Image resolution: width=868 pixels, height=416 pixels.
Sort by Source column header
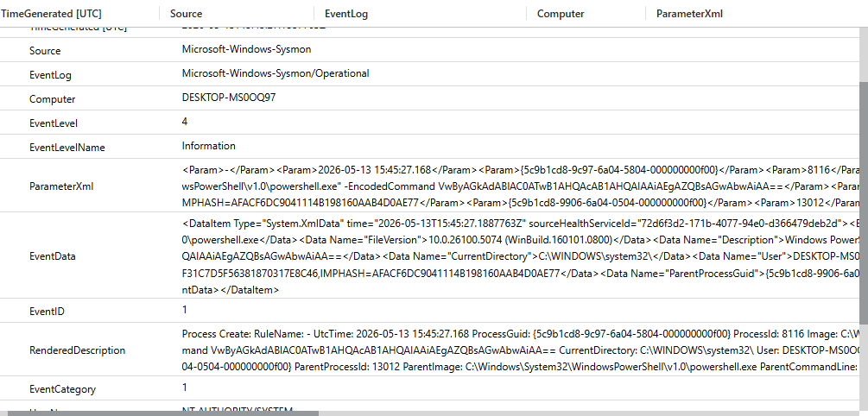tap(186, 14)
